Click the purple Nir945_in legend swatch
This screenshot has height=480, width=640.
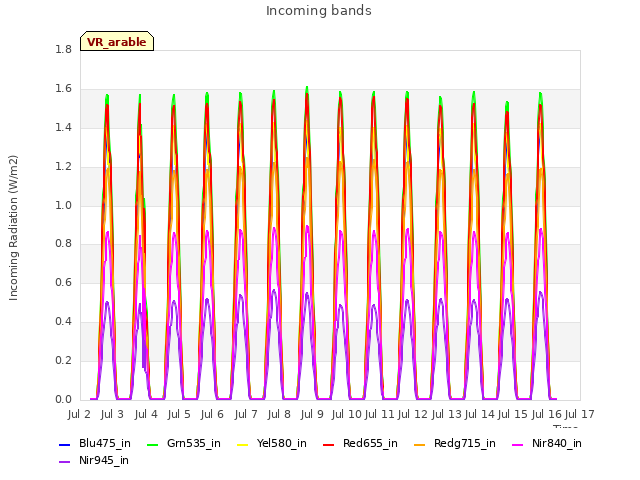click(x=64, y=461)
